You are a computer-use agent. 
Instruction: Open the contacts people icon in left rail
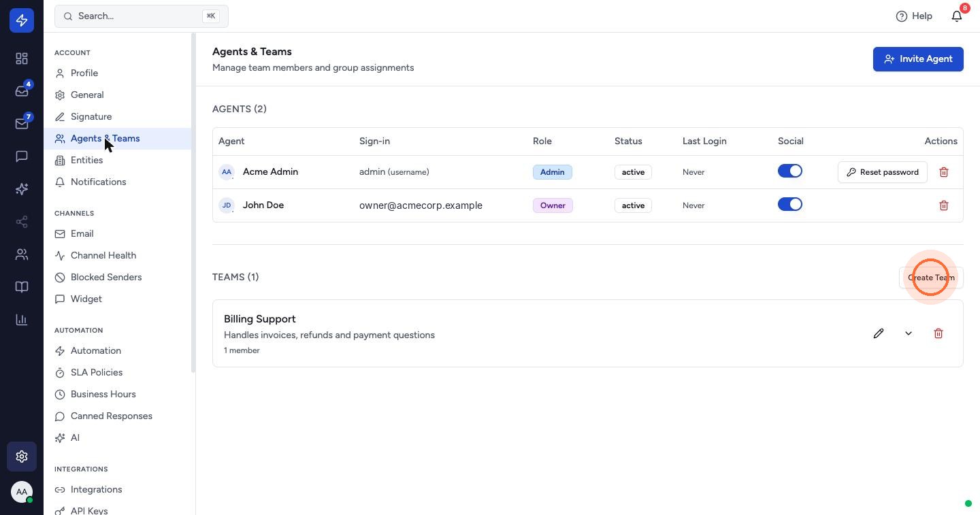[x=22, y=254]
